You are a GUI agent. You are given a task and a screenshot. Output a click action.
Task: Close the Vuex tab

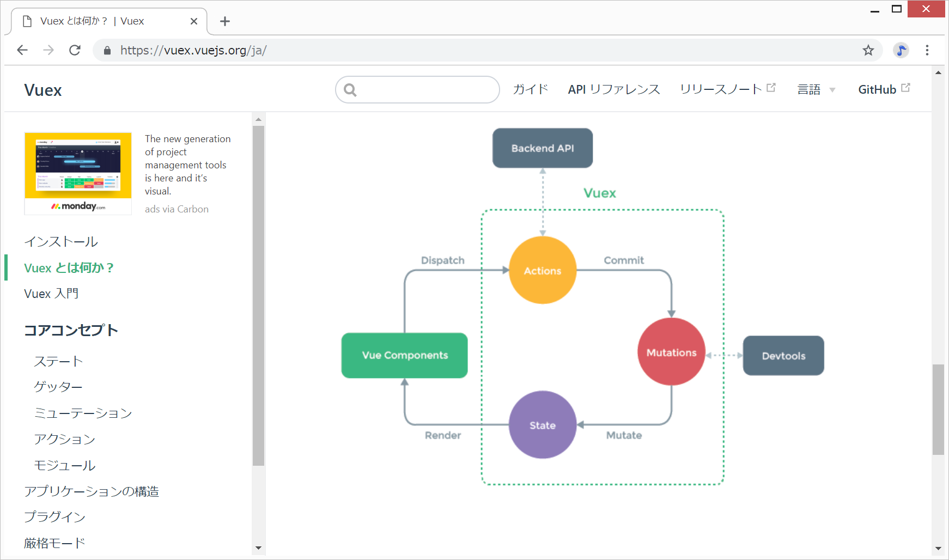[194, 21]
